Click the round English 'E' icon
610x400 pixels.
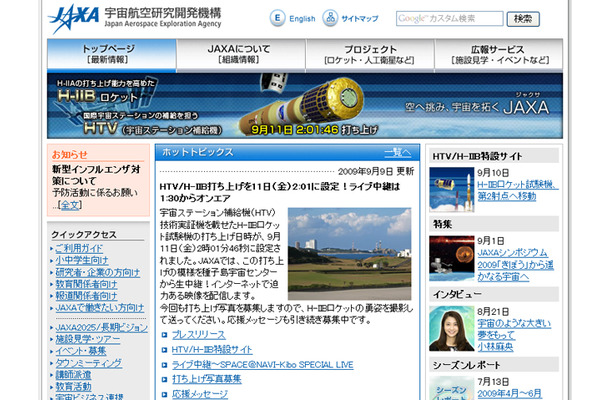277,18
